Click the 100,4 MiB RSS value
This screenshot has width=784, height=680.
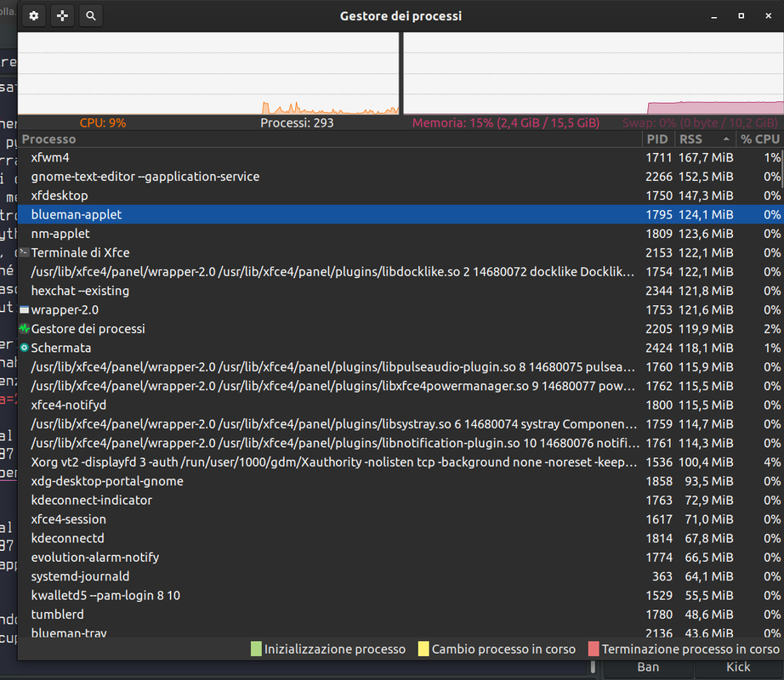point(706,462)
